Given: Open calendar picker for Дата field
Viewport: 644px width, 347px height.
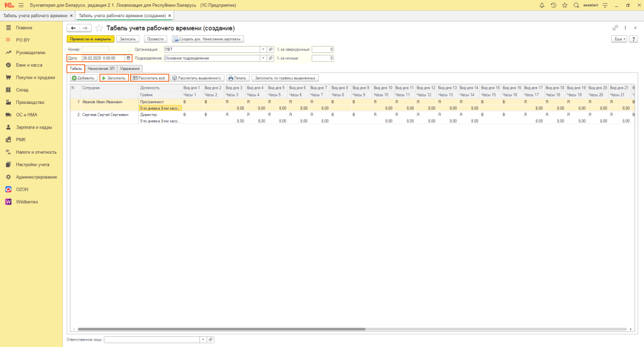Looking at the screenshot, I should pyautogui.click(x=128, y=59).
